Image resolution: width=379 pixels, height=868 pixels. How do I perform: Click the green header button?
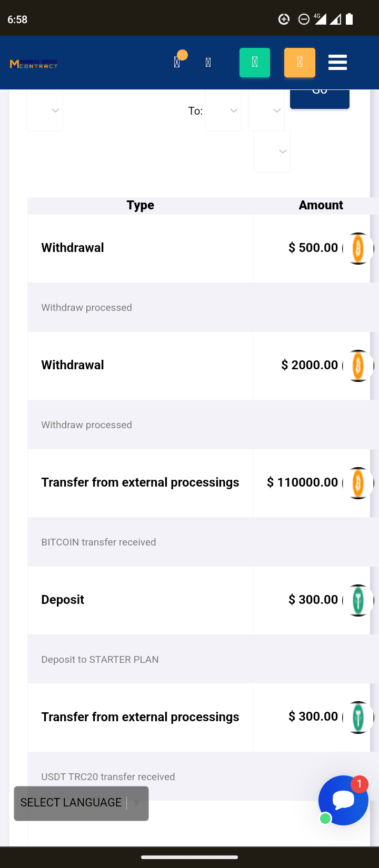(255, 63)
